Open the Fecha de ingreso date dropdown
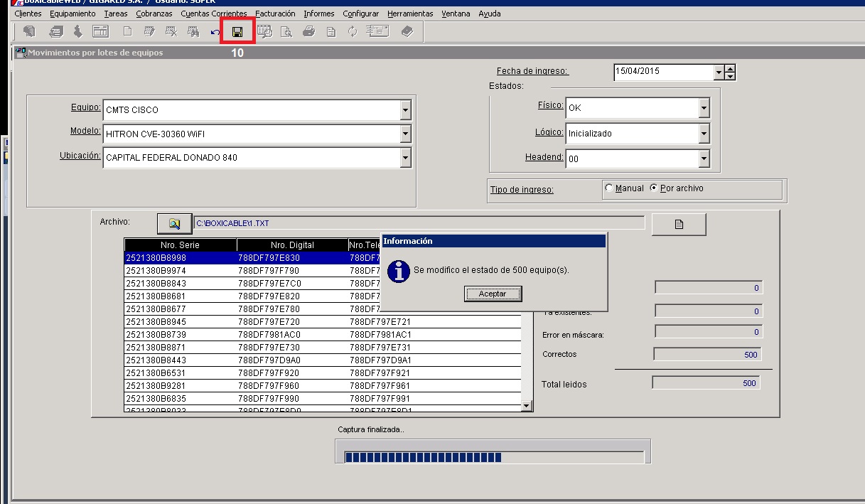This screenshot has height=504, width=865. coord(719,72)
